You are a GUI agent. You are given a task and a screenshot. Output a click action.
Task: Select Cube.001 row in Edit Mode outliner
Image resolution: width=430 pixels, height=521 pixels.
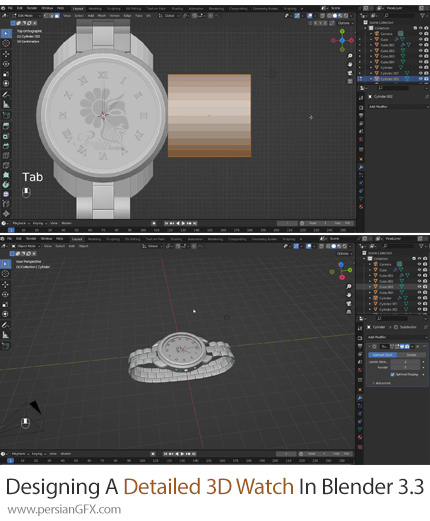(x=393, y=45)
